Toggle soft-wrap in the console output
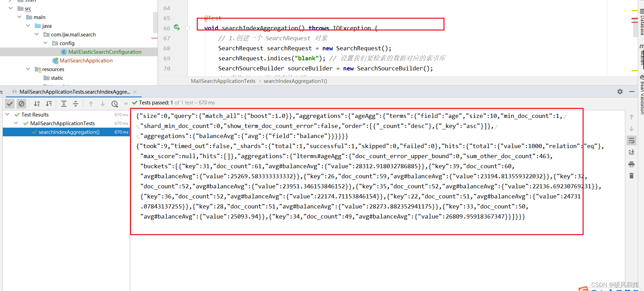This screenshot has width=644, height=291. tap(632, 140)
